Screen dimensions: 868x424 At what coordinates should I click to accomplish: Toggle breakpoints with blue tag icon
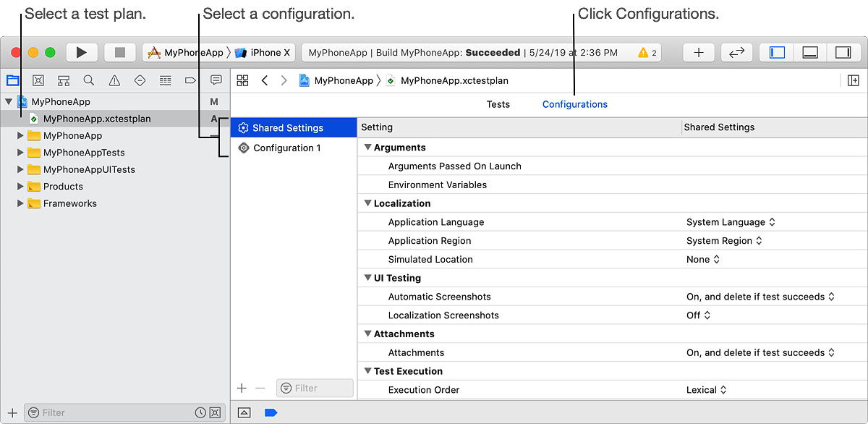(271, 412)
